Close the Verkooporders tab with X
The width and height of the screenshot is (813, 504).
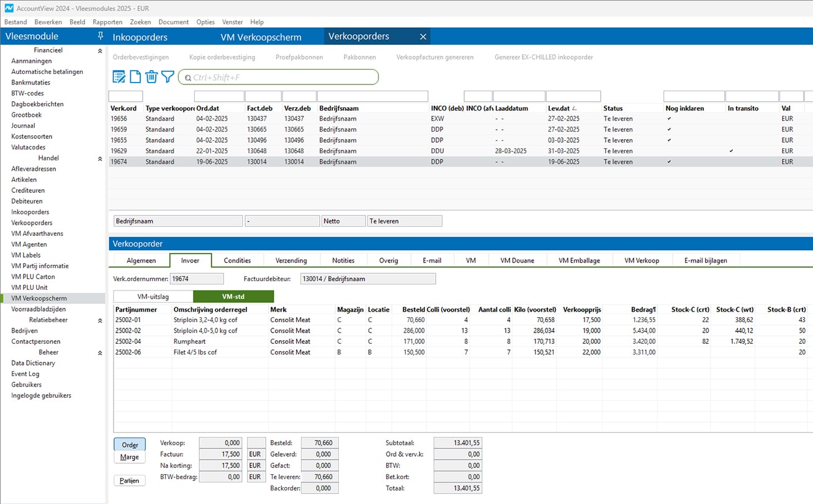click(423, 37)
